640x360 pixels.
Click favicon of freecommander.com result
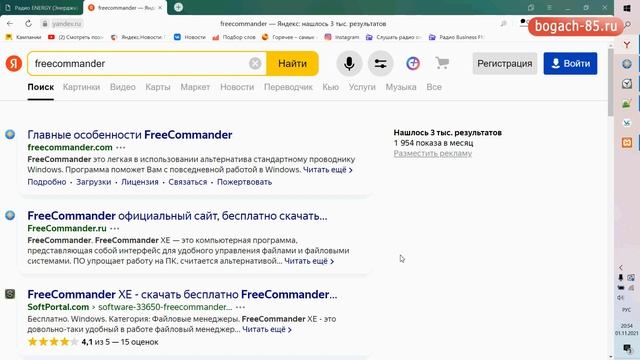coord(10,134)
